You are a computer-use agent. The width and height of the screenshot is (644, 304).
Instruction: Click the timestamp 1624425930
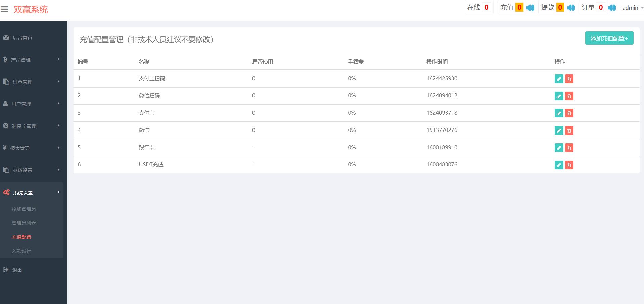(442, 78)
